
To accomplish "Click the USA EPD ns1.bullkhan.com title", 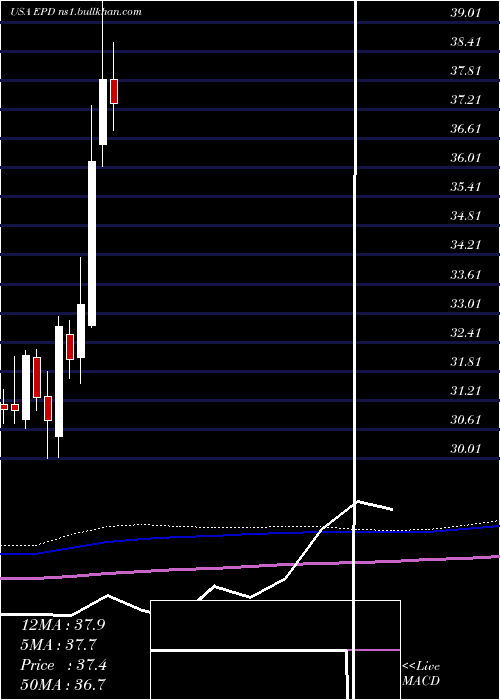I will [x=76, y=12].
